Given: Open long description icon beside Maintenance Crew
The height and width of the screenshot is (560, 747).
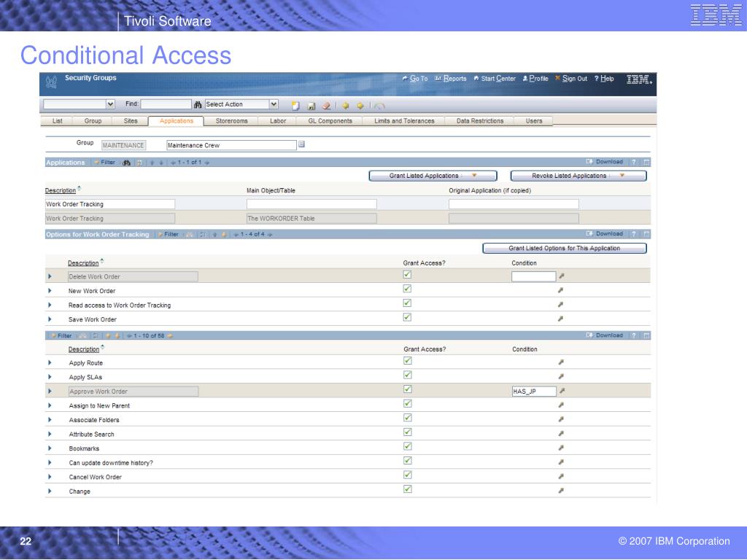Looking at the screenshot, I should tap(301, 144).
